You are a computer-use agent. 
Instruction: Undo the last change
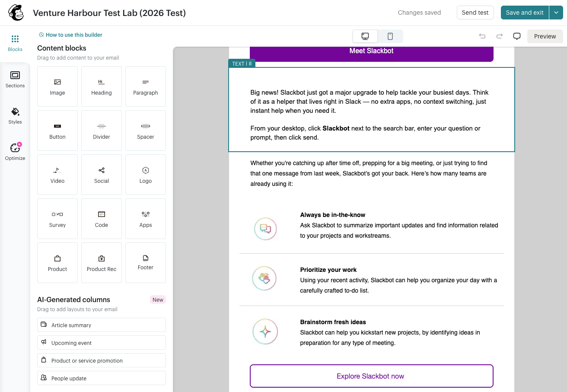482,36
